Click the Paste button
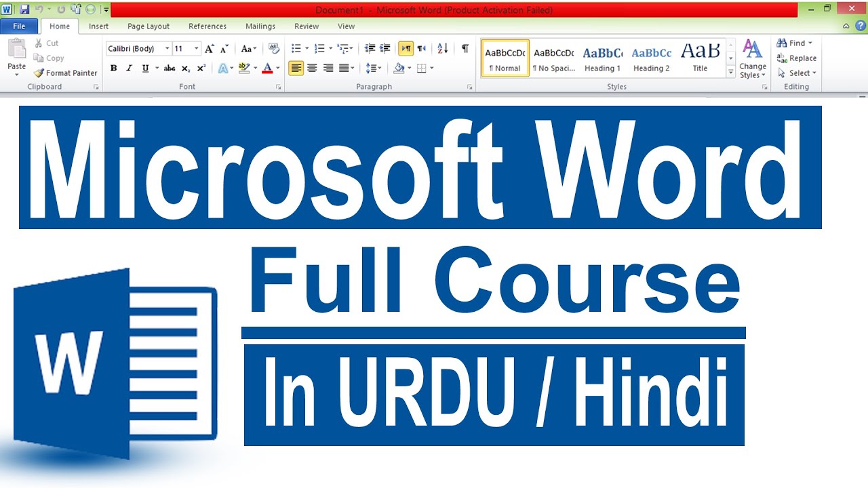Screen dimensions: 868x488 pyautogui.click(x=16, y=58)
